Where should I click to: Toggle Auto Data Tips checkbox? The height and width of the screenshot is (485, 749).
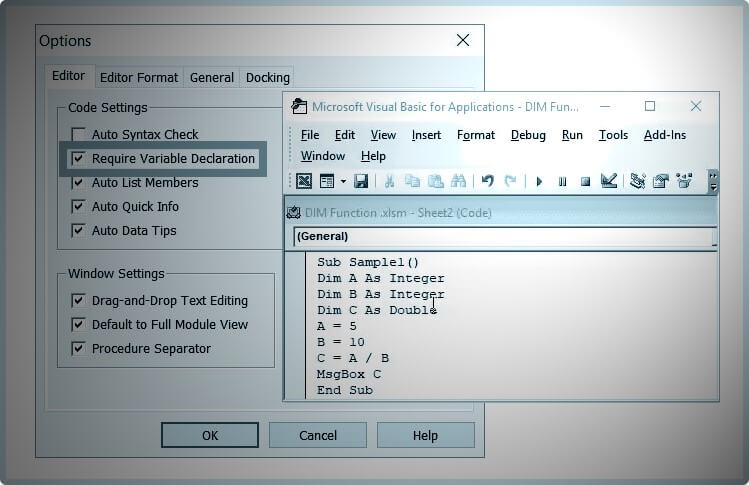78,230
